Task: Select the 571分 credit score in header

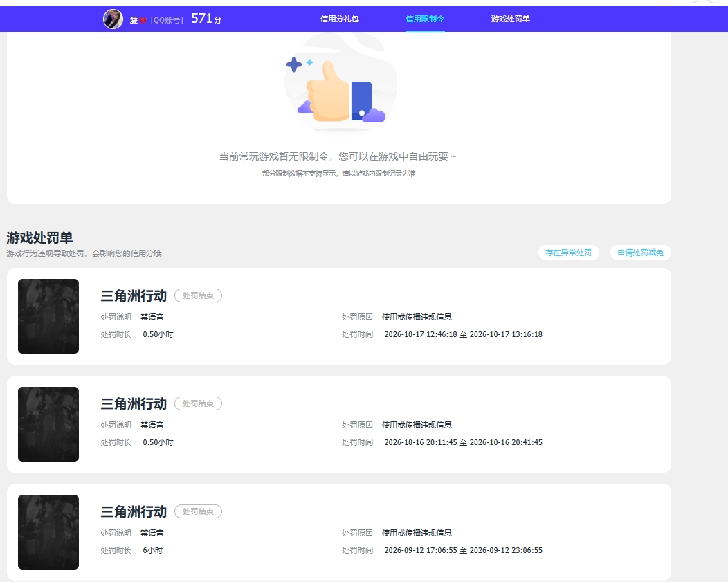Action: click(x=206, y=19)
